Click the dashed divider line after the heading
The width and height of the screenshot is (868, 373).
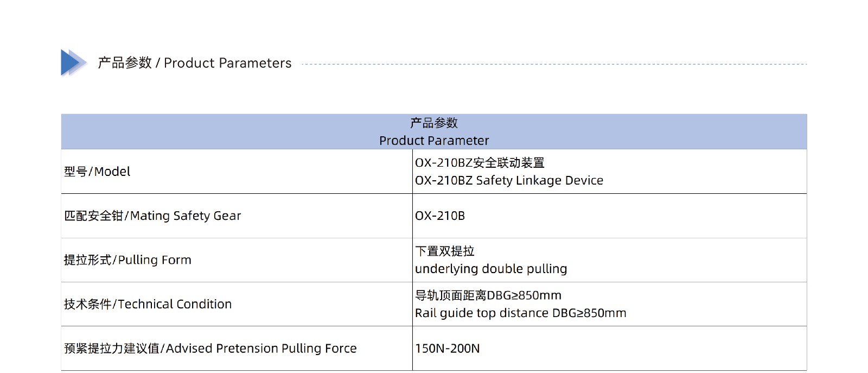pyautogui.click(x=554, y=64)
